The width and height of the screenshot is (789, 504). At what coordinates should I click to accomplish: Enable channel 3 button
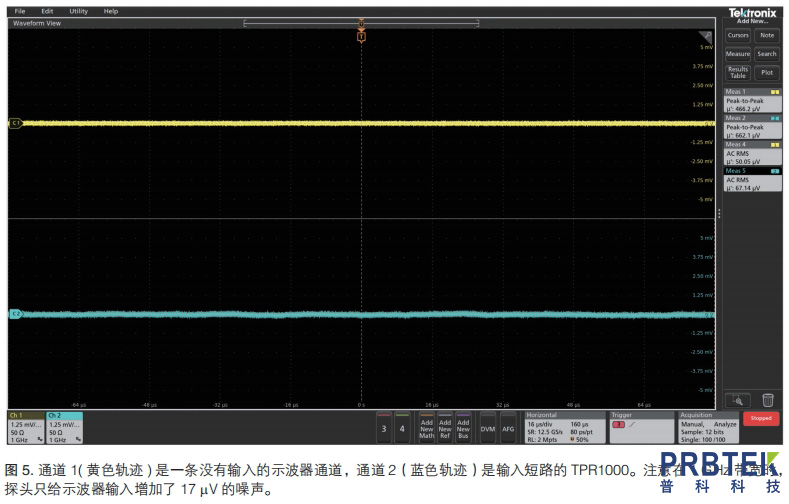385,428
